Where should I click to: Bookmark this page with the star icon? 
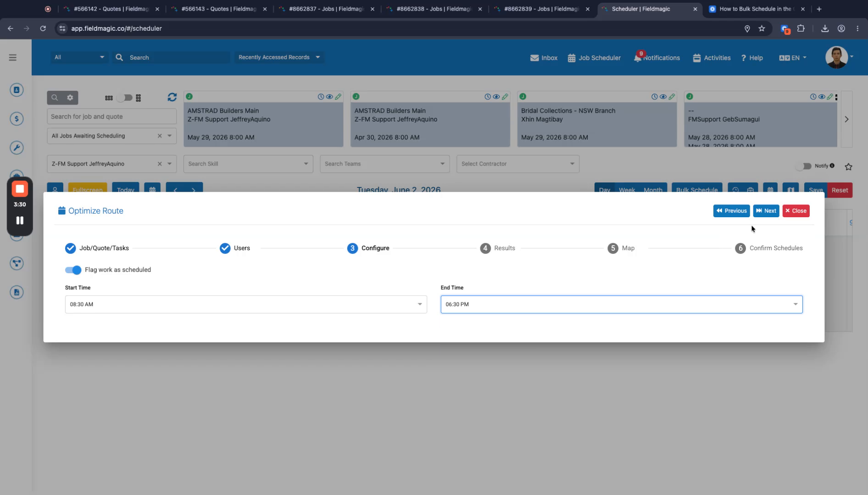click(x=762, y=28)
